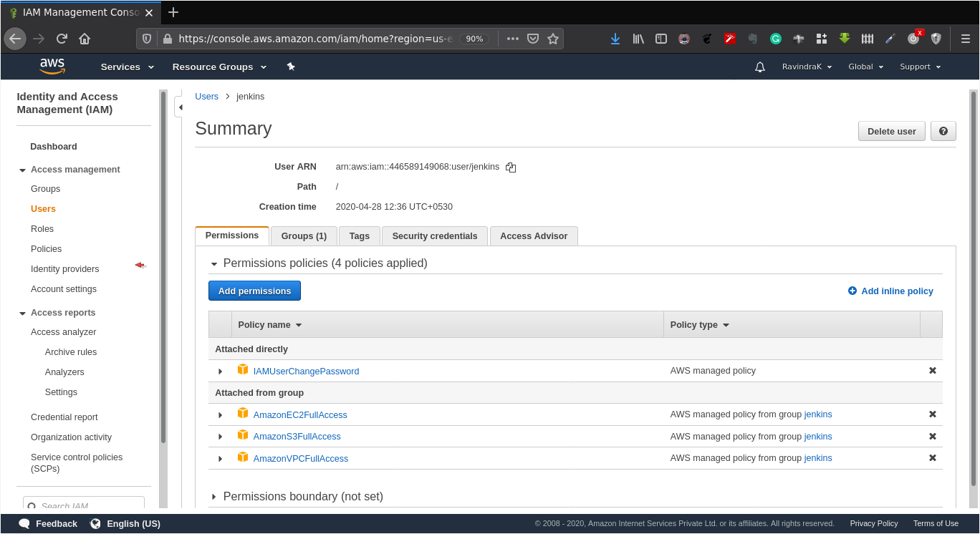Expand the AmazonS3FullAccess policy row
The height and width of the screenshot is (534, 980).
click(x=221, y=437)
